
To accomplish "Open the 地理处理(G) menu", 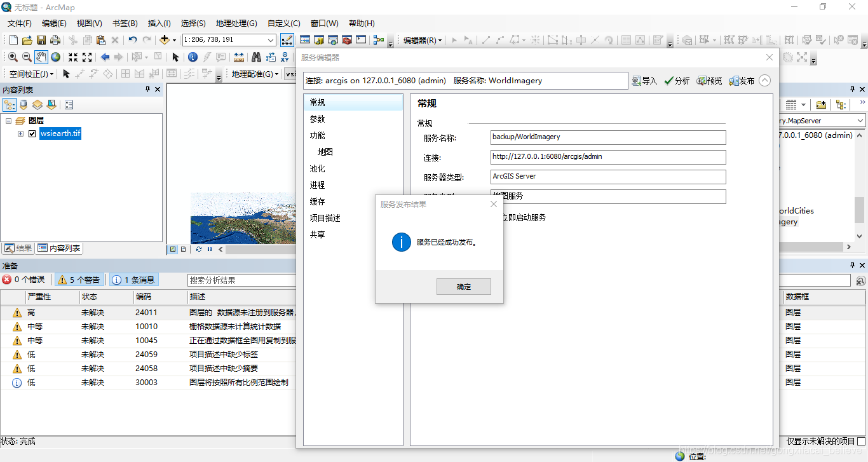I will [x=236, y=24].
